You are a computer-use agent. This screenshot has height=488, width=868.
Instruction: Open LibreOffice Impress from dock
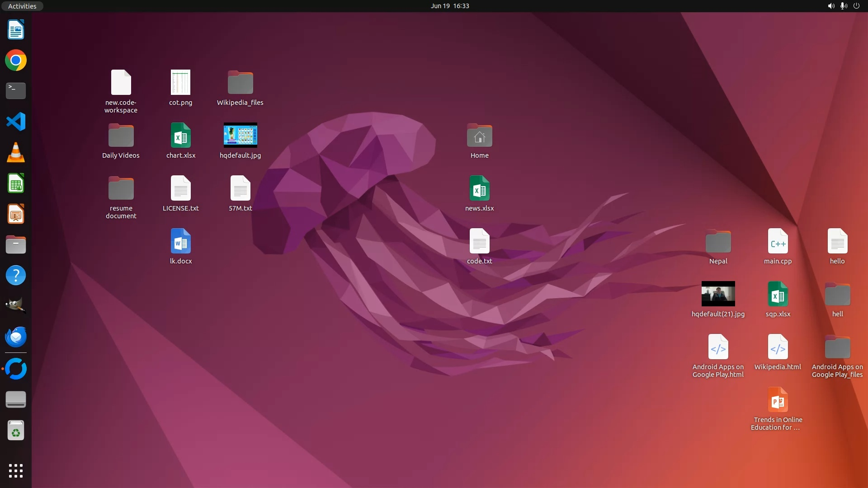tap(16, 214)
